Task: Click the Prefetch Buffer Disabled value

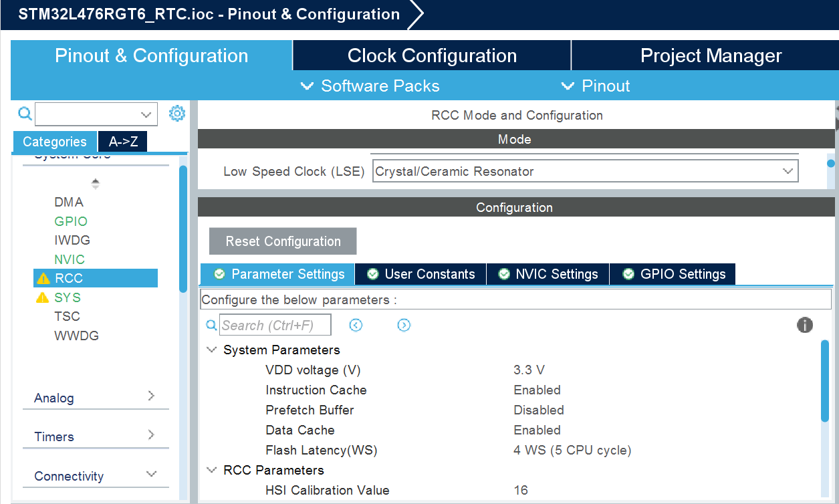Action: [x=539, y=410]
